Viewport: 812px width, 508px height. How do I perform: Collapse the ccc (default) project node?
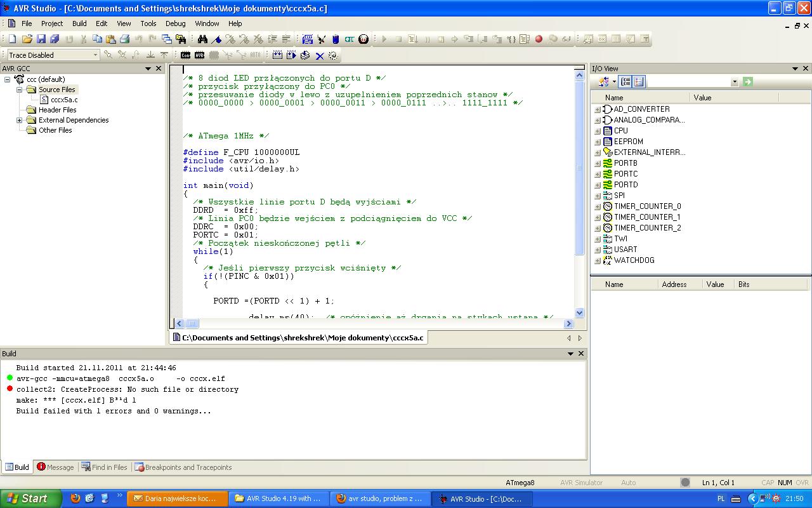pyautogui.click(x=8, y=79)
